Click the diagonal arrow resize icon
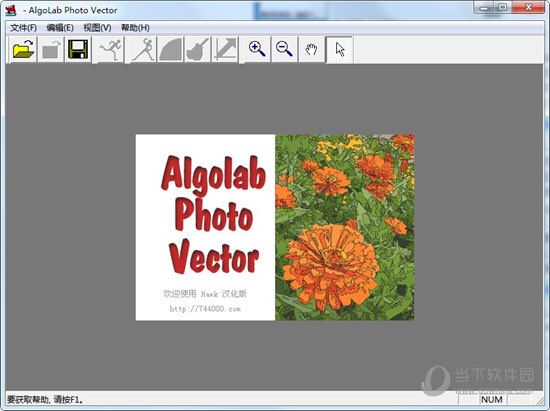Screen dimensions: 550x411 (x=225, y=49)
